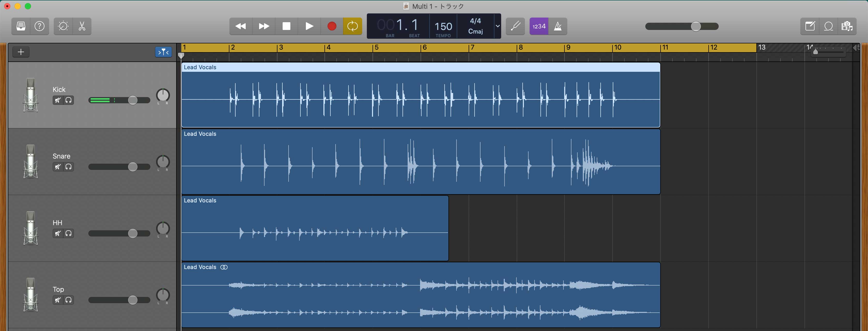Screen dimensions: 868x331
Task: Click the Top track volume slider
Action: [119, 300]
